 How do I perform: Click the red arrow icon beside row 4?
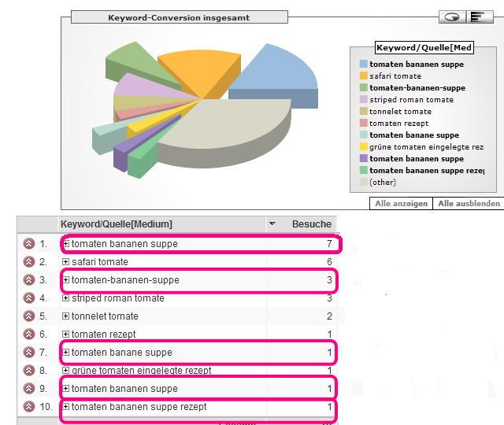click(x=29, y=298)
